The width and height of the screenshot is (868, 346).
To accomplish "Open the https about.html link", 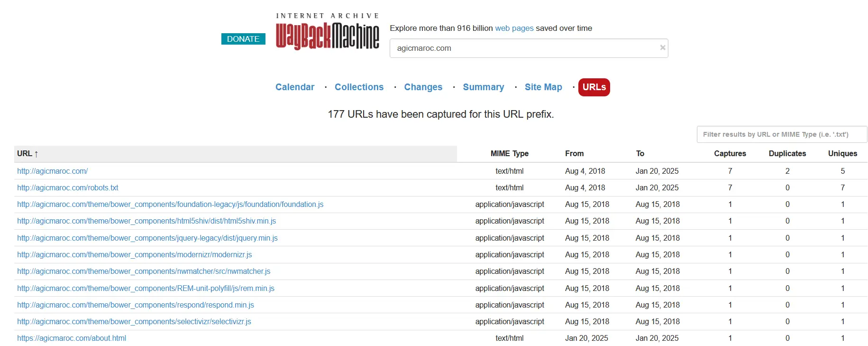I will (72, 338).
